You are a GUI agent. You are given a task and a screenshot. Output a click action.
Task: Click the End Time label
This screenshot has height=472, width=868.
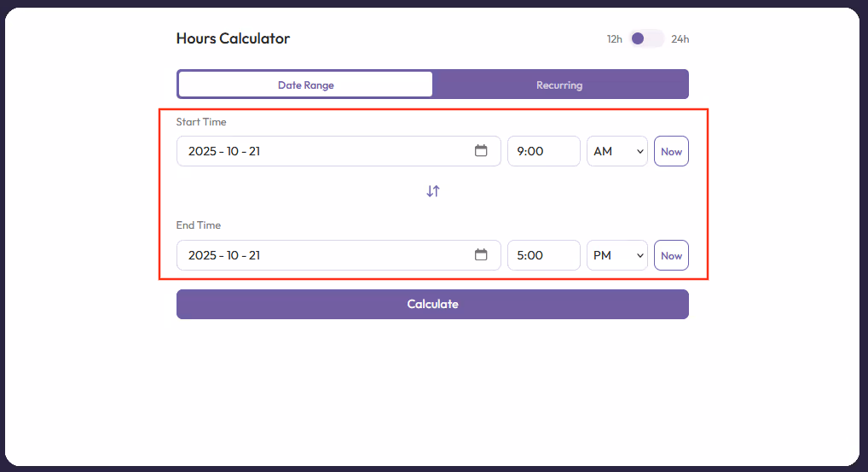[x=198, y=225]
